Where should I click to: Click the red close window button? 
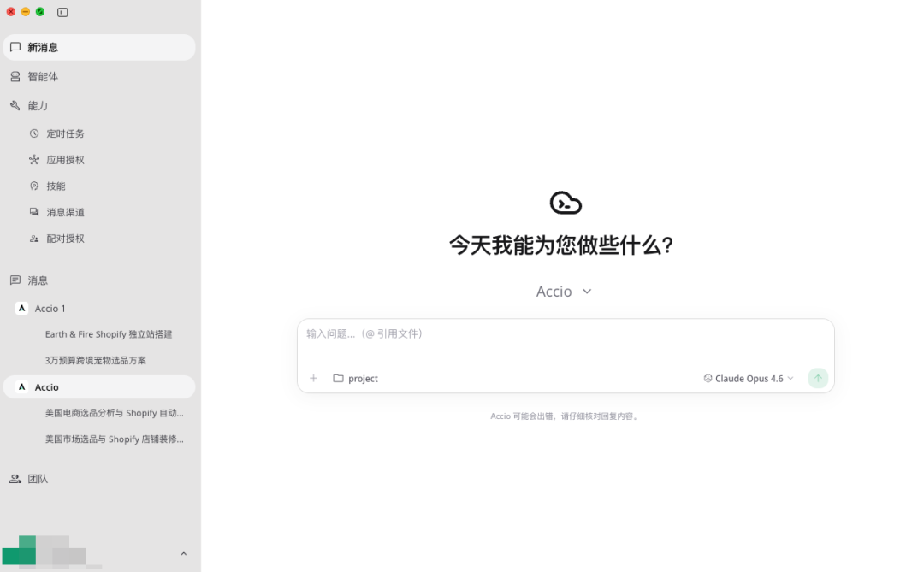click(10, 12)
